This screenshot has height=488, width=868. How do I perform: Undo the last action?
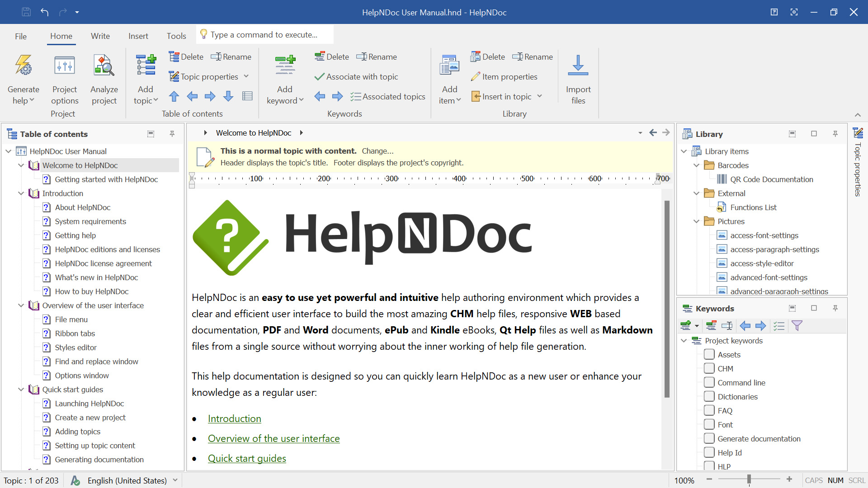click(x=44, y=12)
